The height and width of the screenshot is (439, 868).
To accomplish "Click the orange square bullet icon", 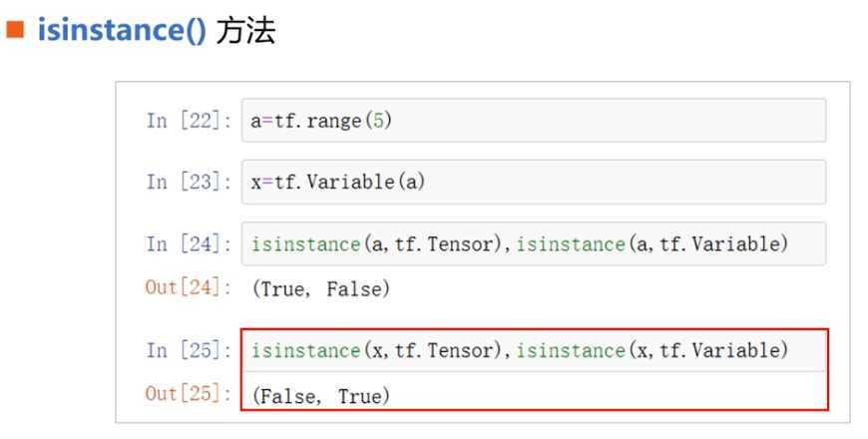I will coord(14,29).
